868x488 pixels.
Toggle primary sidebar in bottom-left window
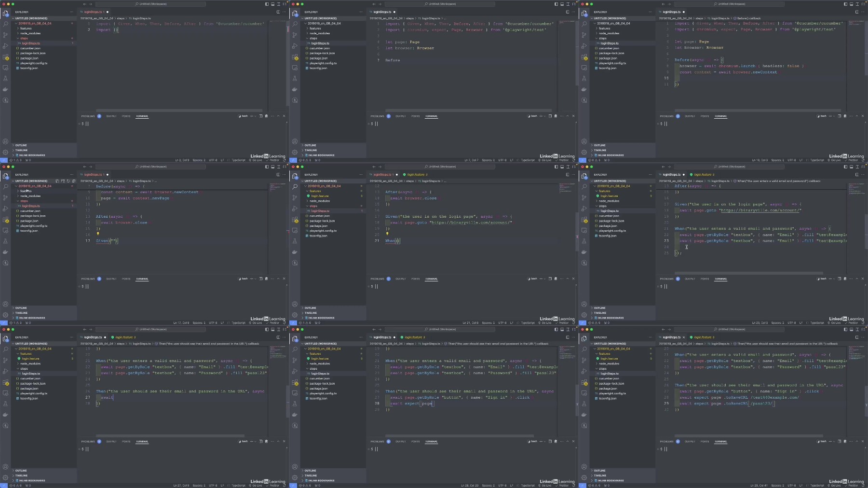[x=267, y=329]
